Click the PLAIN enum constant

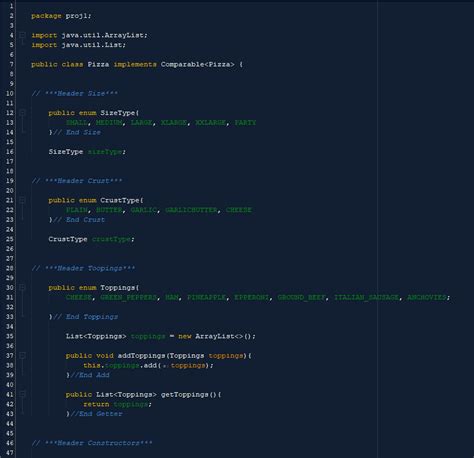77,210
